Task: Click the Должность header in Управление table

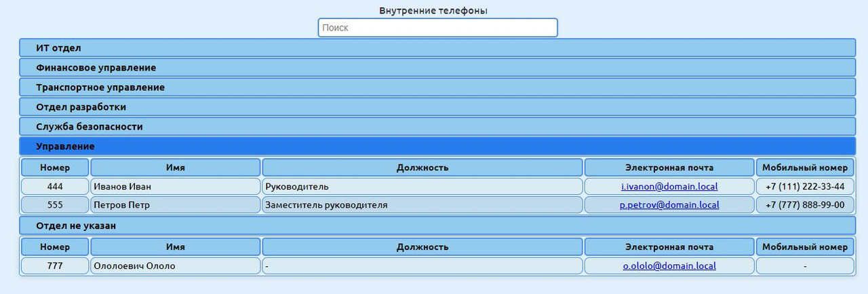Action: point(422,168)
